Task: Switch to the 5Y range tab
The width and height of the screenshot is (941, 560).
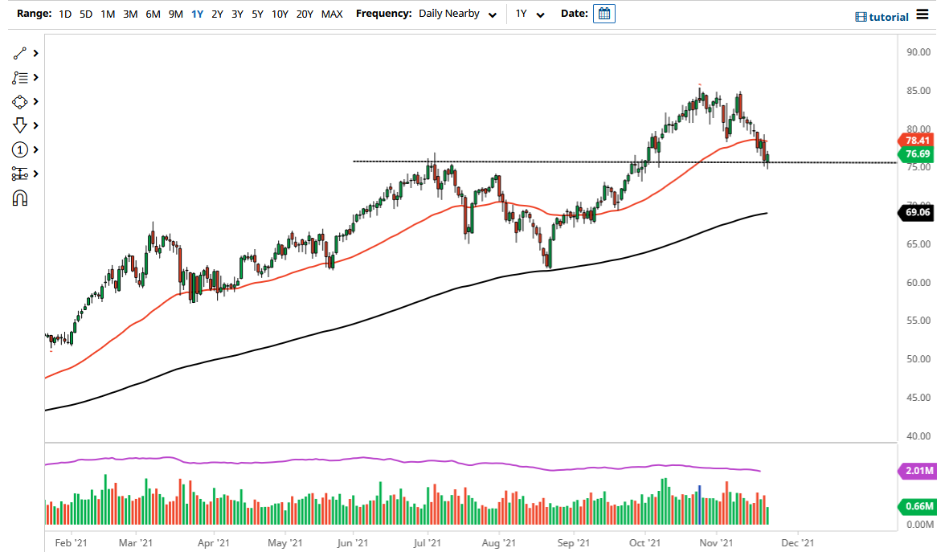Action: (x=257, y=14)
